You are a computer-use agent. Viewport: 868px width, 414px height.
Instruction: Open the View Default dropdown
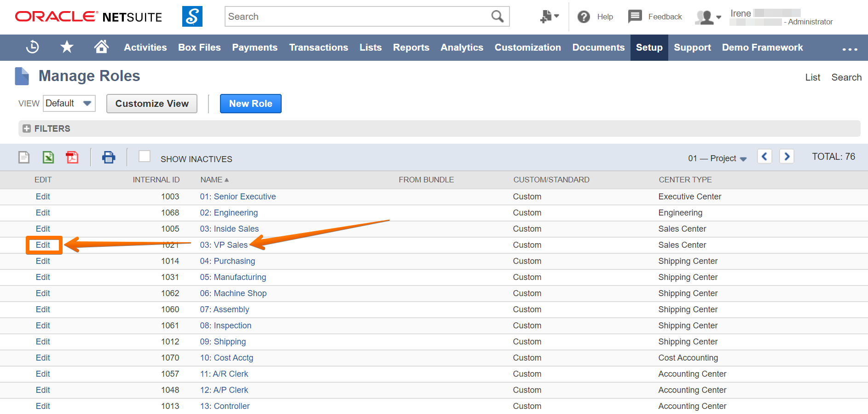click(x=69, y=103)
